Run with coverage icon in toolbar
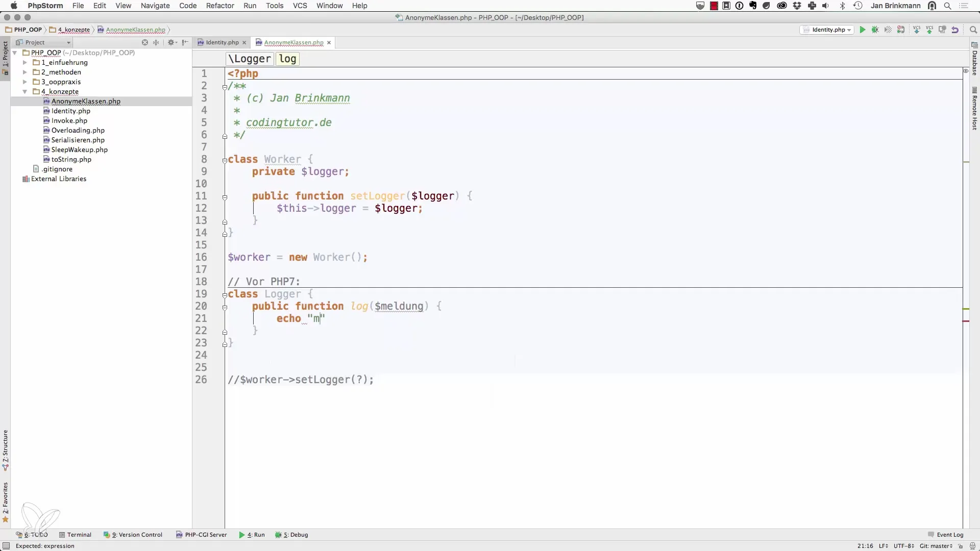 pos(888,30)
